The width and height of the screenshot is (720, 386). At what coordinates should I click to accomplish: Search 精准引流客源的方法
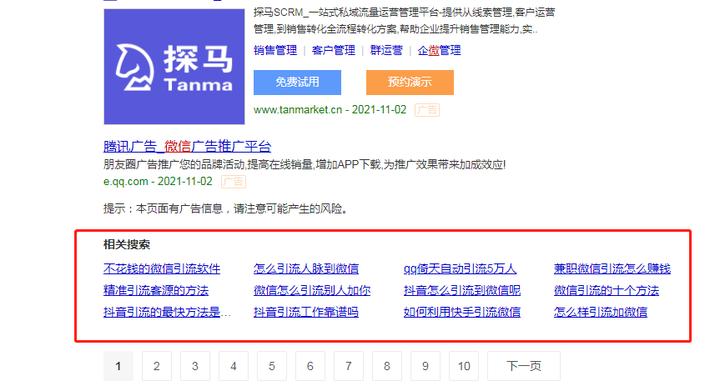[156, 290]
